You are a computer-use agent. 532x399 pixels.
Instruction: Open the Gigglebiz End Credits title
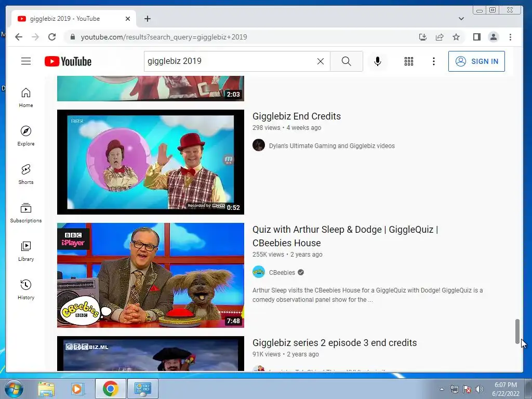297,116
